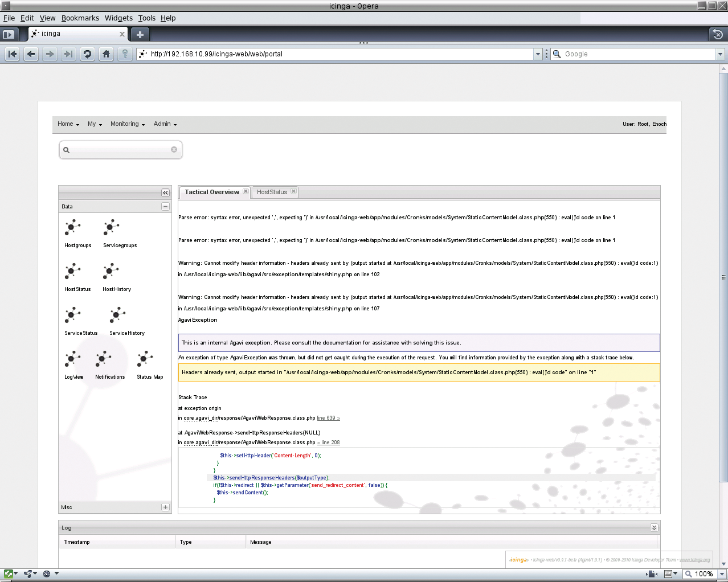Click the browser Back button
The height and width of the screenshot is (582, 728).
point(31,54)
